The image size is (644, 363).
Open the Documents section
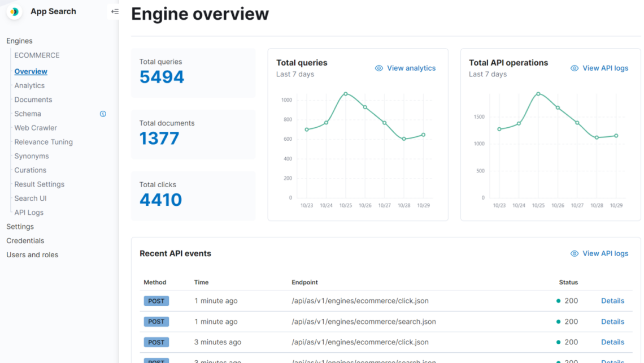32,100
